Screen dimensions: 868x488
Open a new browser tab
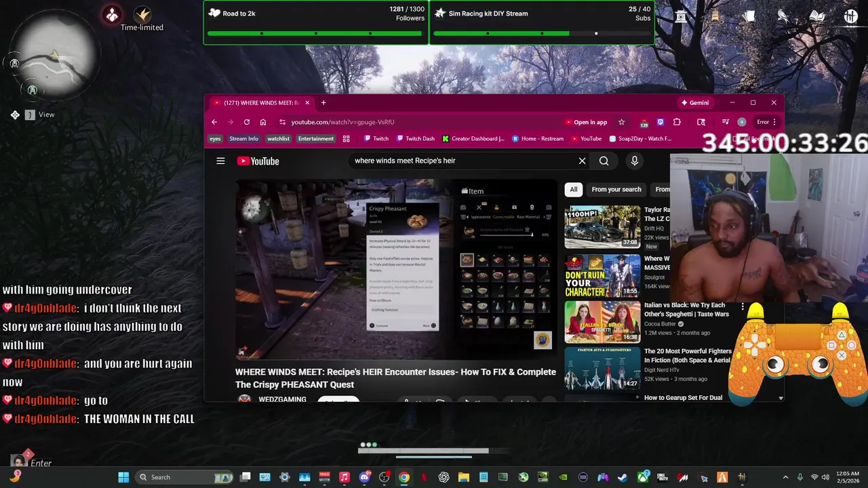click(323, 103)
